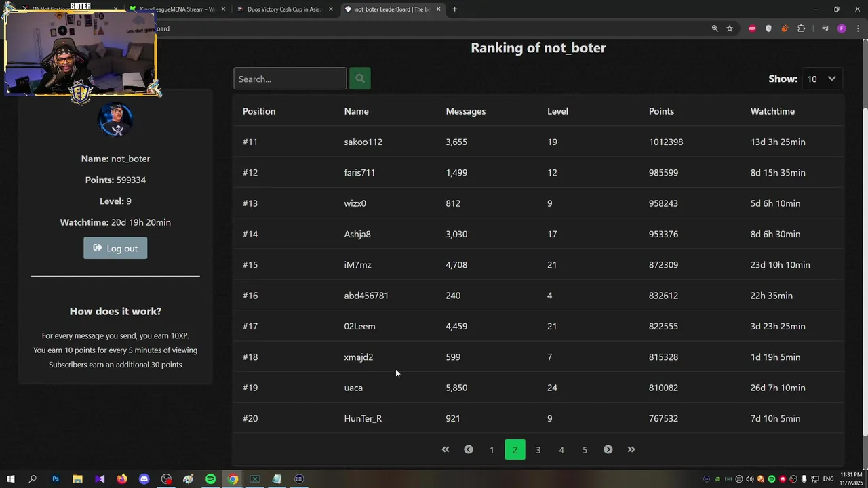Click the Name column header
The height and width of the screenshot is (488, 868).
[356, 111]
